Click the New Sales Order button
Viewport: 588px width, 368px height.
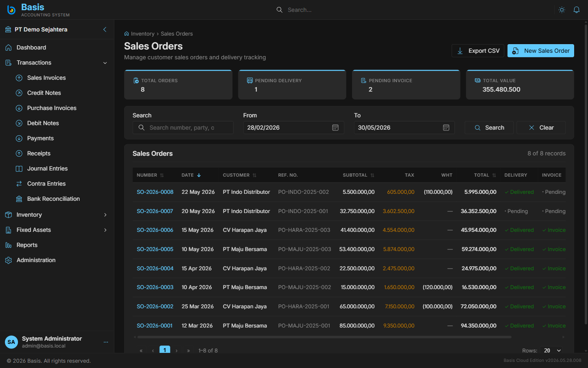point(541,51)
